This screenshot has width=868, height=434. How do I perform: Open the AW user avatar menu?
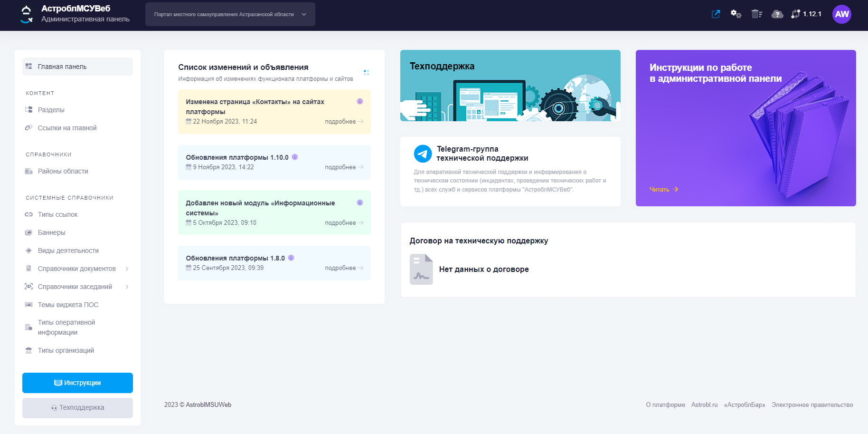click(841, 14)
